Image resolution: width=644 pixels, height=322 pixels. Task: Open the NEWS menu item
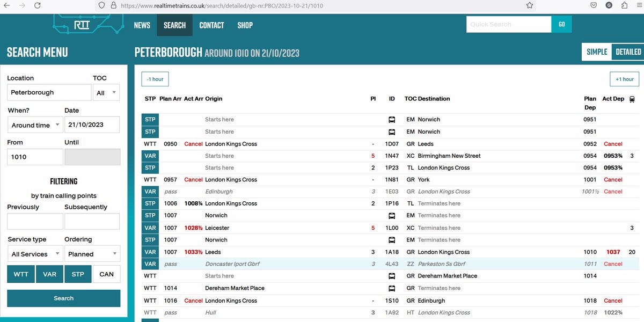142,25
